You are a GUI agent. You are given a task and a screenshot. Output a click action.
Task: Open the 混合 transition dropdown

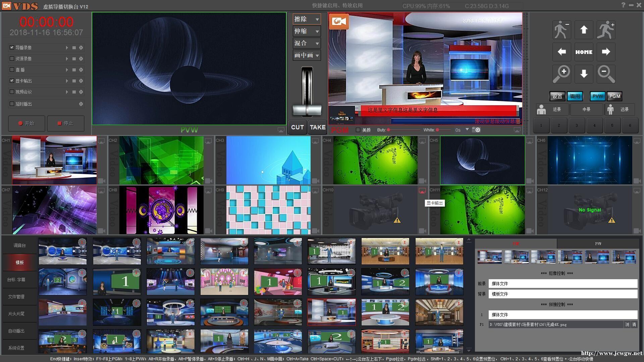pos(317,44)
